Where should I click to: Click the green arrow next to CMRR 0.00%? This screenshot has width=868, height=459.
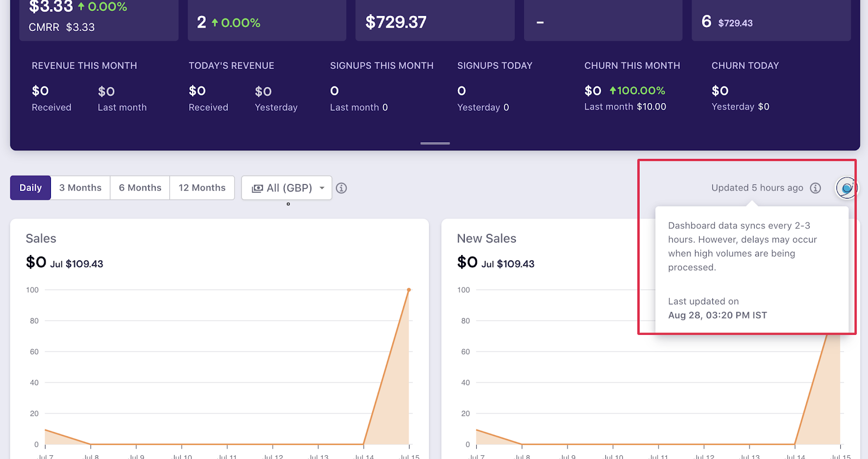[x=81, y=7]
